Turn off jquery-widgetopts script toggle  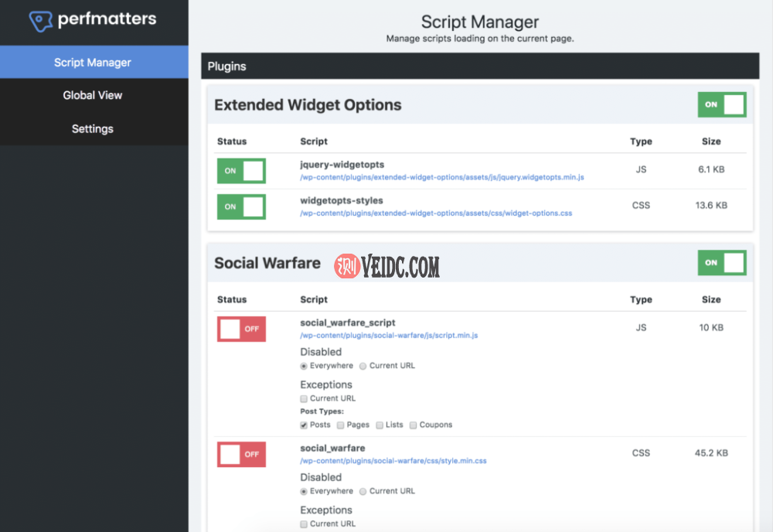pos(241,171)
